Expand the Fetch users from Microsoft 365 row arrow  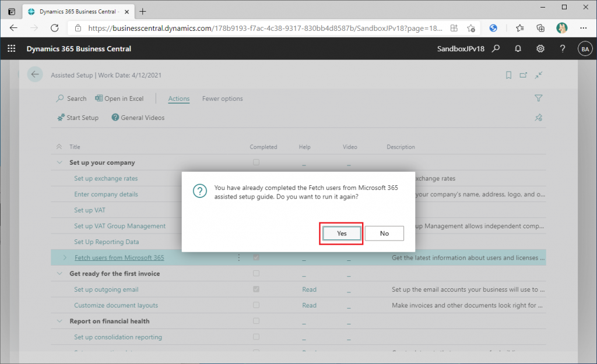pyautogui.click(x=65, y=258)
